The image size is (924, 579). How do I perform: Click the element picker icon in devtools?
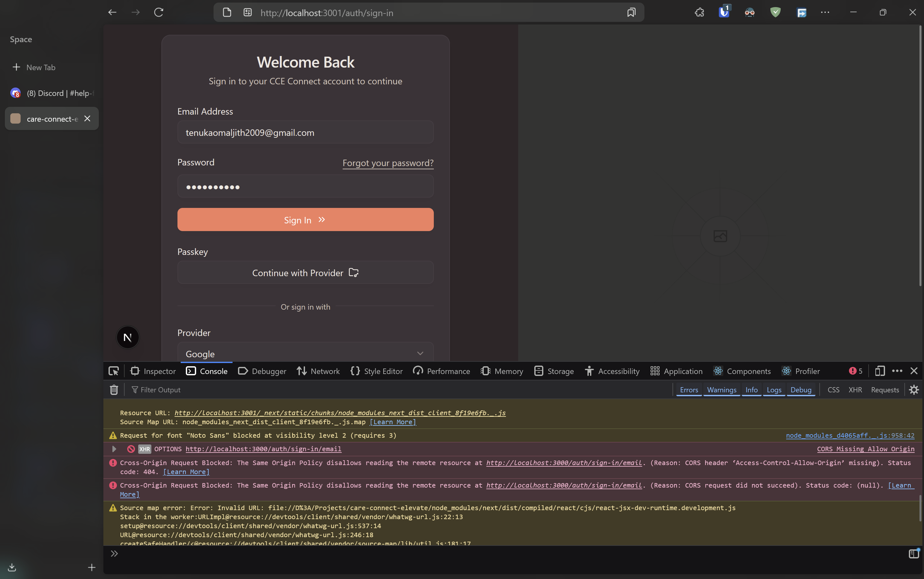pyautogui.click(x=114, y=371)
